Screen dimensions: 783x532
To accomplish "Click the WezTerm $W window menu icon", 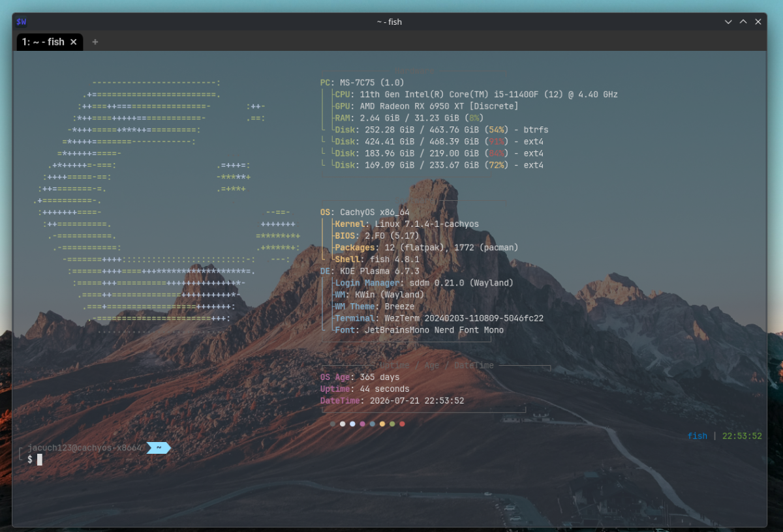I will (22, 22).
